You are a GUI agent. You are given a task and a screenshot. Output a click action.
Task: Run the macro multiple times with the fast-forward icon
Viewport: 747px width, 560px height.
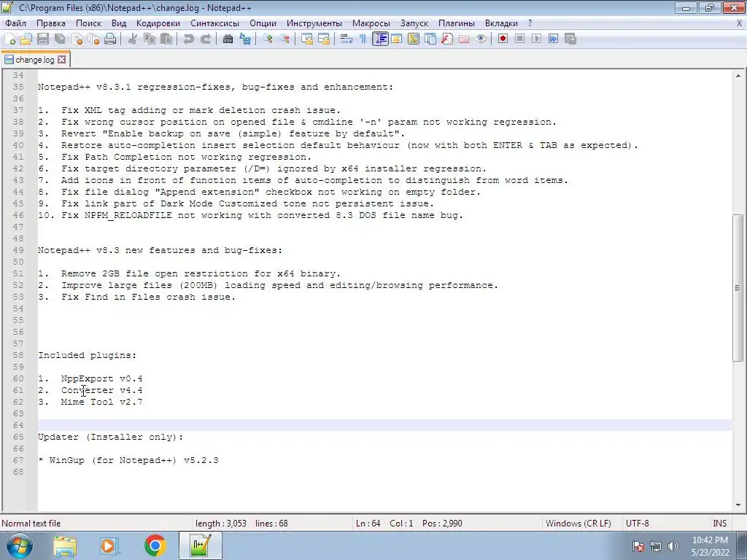tap(553, 39)
